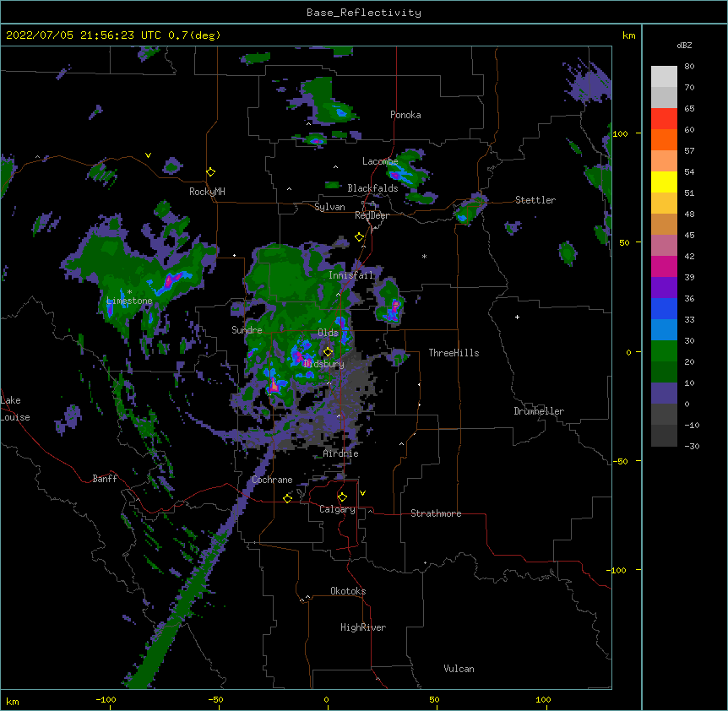The image size is (728, 711).
Task: Click the Blackfalds town label
Action: point(372,188)
